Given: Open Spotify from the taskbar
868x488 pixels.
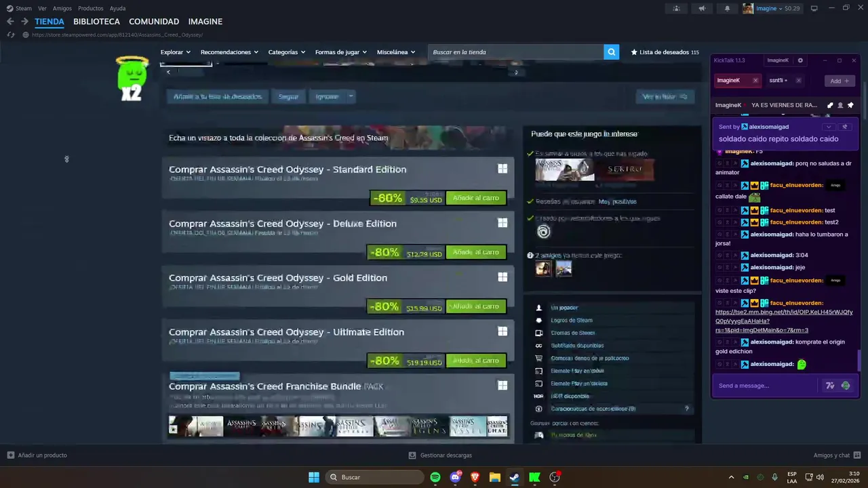Looking at the screenshot, I should point(435,477).
